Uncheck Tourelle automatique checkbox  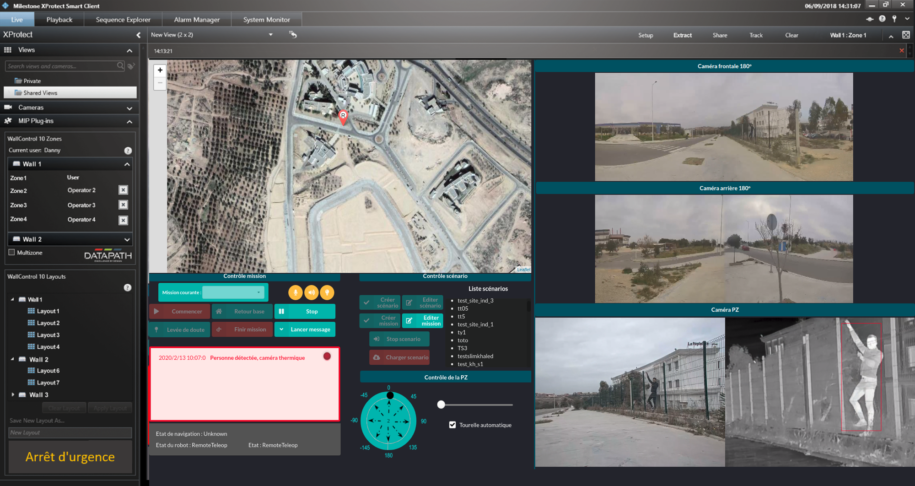pos(453,425)
